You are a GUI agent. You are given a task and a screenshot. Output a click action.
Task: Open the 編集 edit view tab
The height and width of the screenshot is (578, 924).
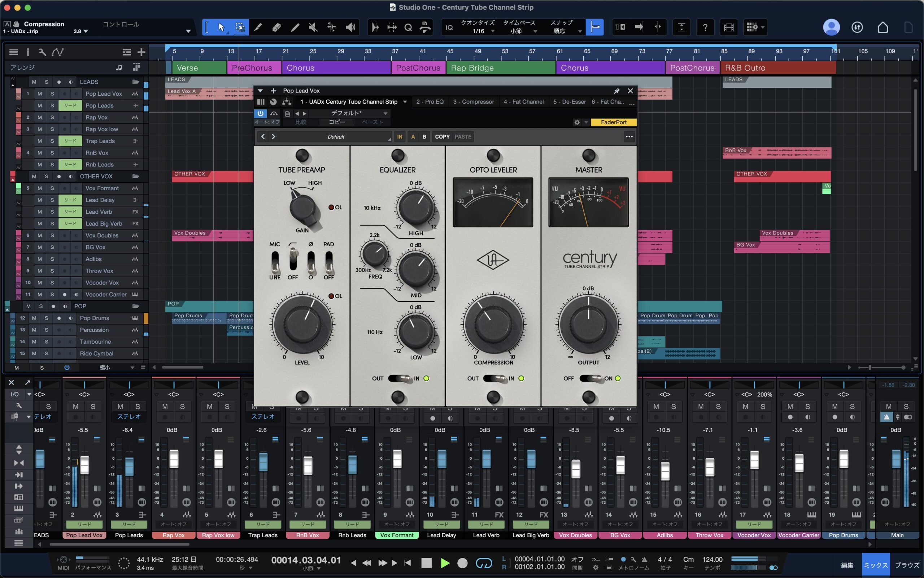click(x=847, y=565)
